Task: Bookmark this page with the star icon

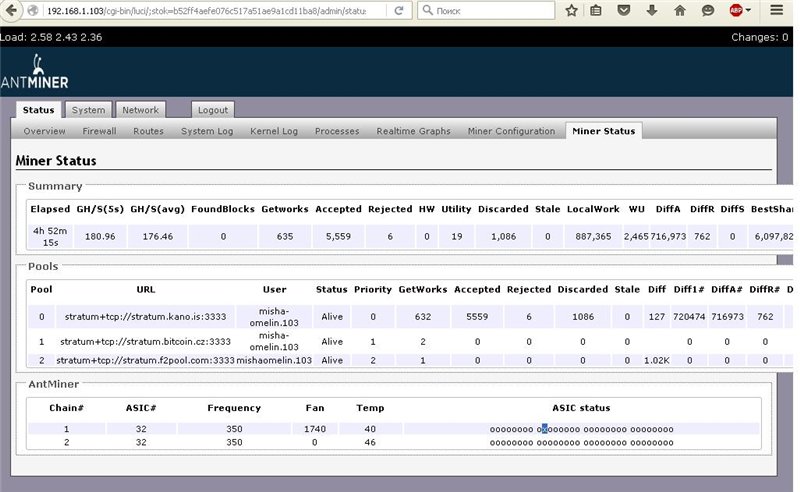Action: pyautogui.click(x=571, y=10)
